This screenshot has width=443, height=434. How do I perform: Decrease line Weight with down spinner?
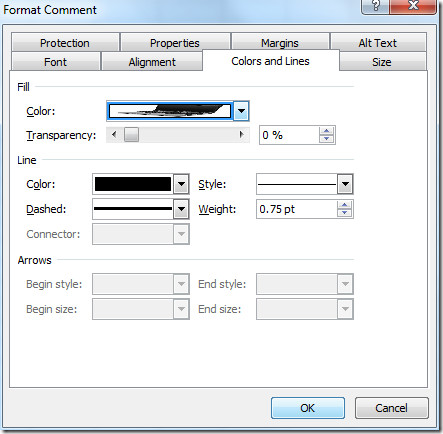(x=344, y=213)
